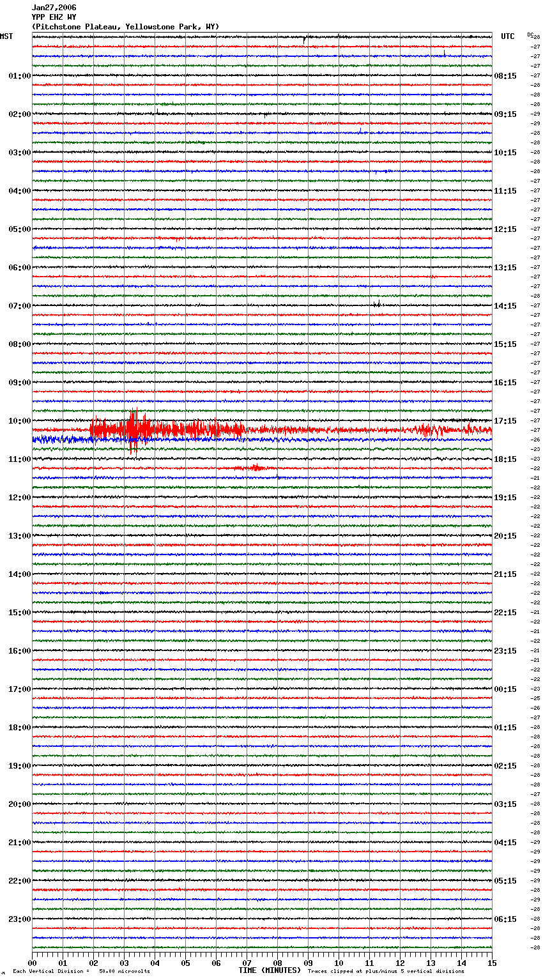Click the UTC time zone header
Viewport: 543px width, 980px height.
pos(508,36)
